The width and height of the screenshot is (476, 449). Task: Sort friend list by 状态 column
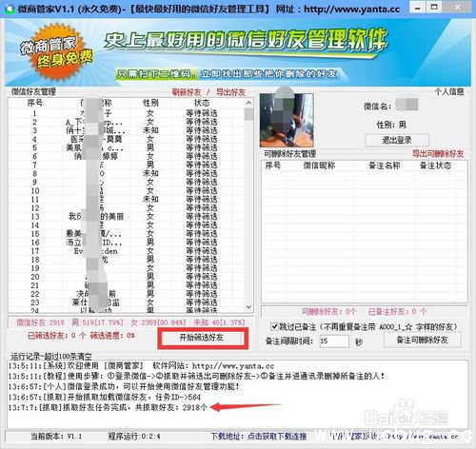(x=202, y=103)
